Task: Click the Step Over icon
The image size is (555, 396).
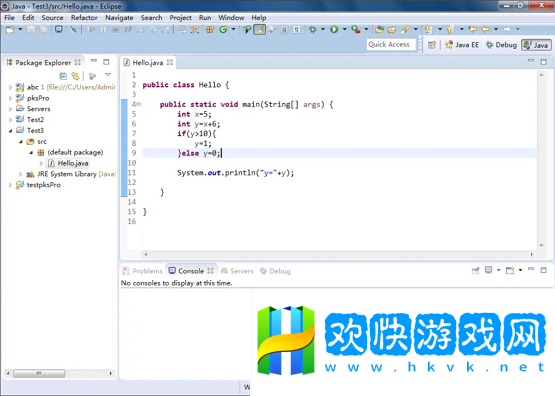Action: [153, 30]
